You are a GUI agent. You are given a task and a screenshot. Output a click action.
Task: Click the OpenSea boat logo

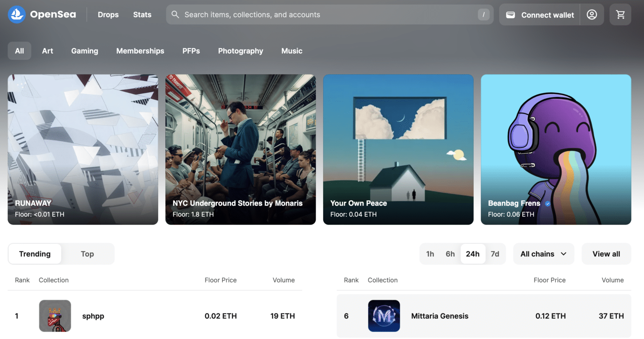pos(16,14)
